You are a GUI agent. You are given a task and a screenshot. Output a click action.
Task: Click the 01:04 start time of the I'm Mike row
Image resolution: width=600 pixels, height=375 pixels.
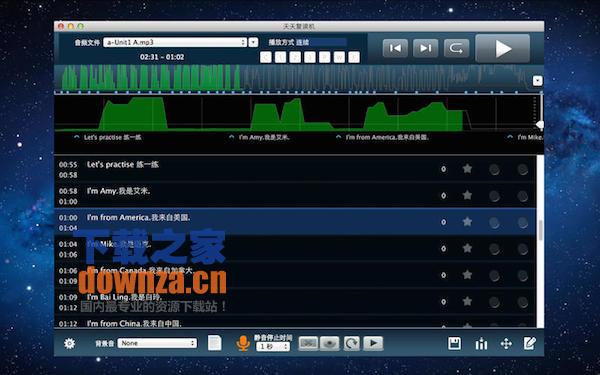click(68, 244)
